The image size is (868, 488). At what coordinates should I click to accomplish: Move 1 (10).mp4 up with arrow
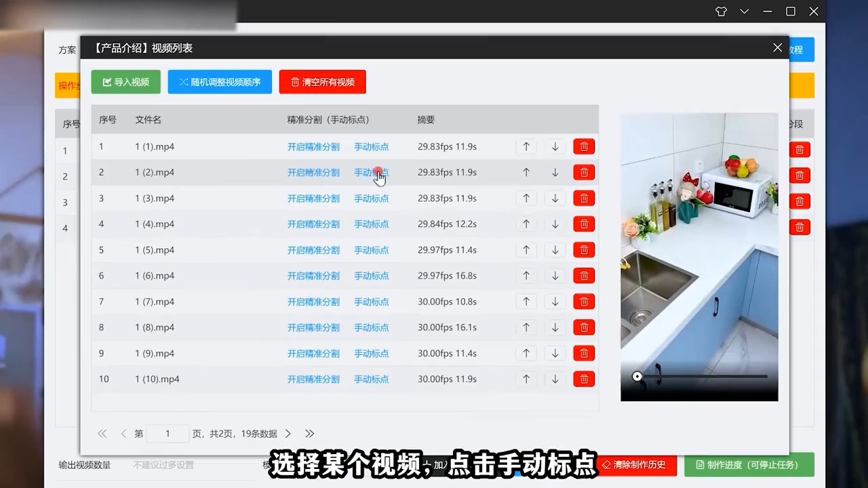coord(526,379)
